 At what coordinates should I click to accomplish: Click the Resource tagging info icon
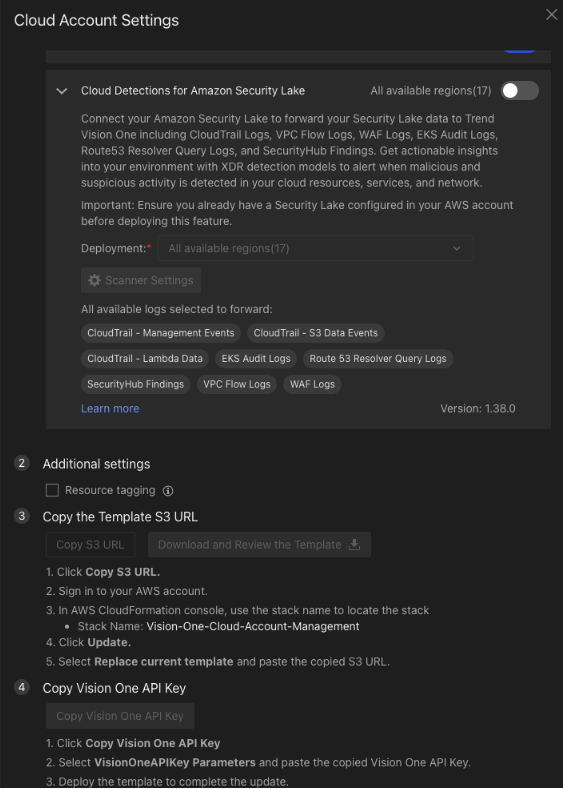168,491
